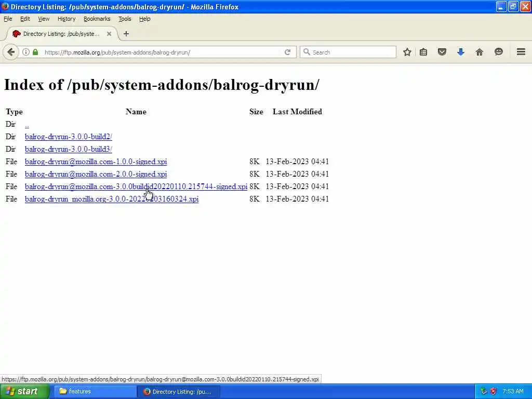Screen dimensions: 532x399
Task: Switch to the 'features' folder taskbar item
Action: (x=95, y=392)
